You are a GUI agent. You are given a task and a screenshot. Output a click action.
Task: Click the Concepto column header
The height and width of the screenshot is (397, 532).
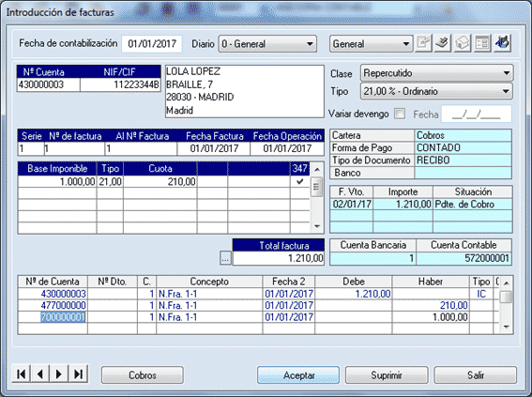209,282
